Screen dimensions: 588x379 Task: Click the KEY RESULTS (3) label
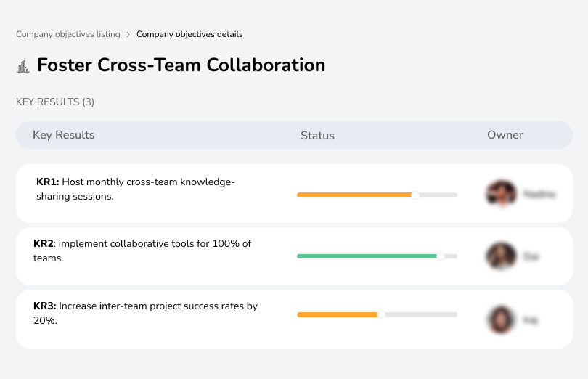coord(55,102)
